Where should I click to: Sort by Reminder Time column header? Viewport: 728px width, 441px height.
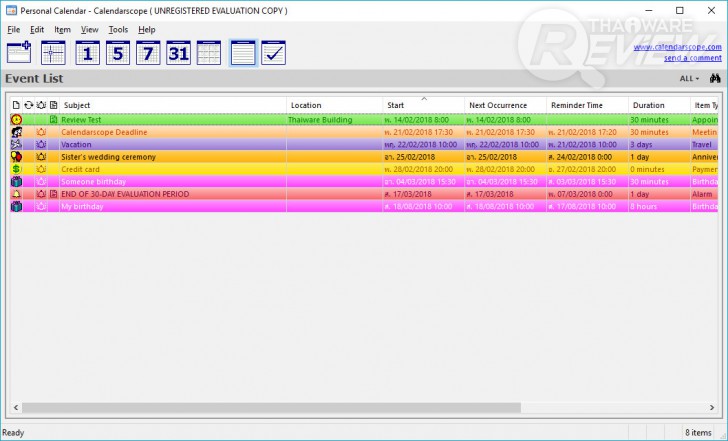coord(588,105)
